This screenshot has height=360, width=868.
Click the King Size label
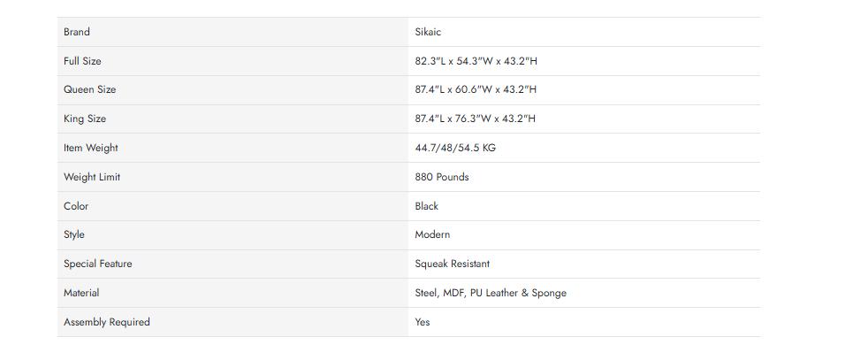click(85, 119)
